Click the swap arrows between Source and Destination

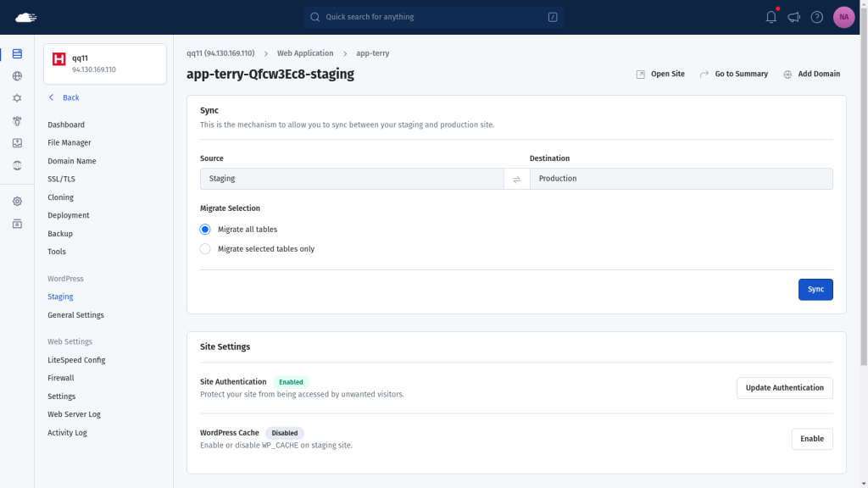516,179
